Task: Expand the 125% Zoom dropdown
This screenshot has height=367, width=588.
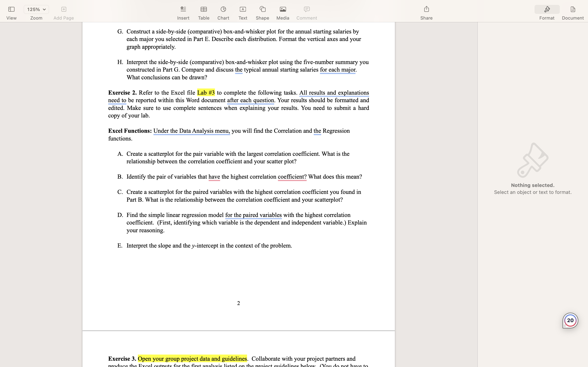Action: tap(36, 9)
